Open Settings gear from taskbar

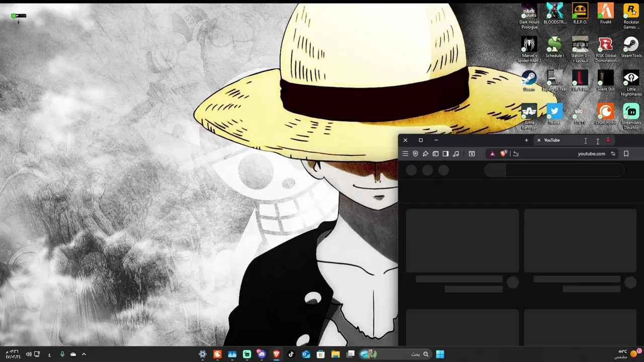pyautogui.click(x=203, y=354)
